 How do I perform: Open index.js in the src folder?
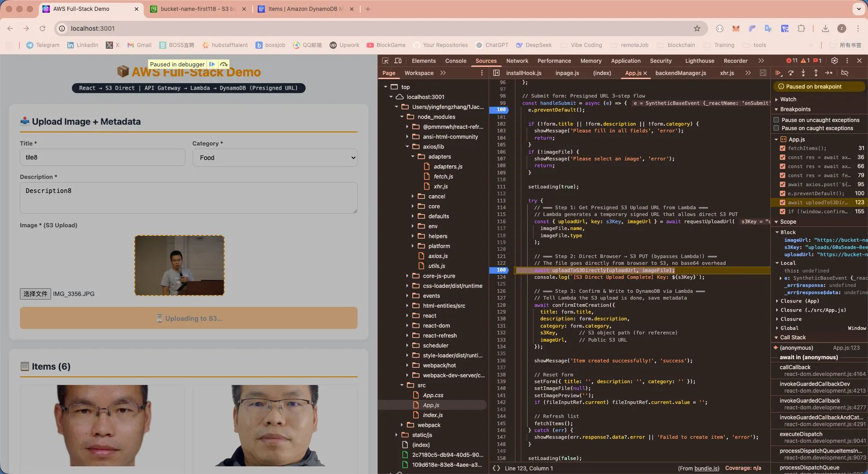pos(433,415)
